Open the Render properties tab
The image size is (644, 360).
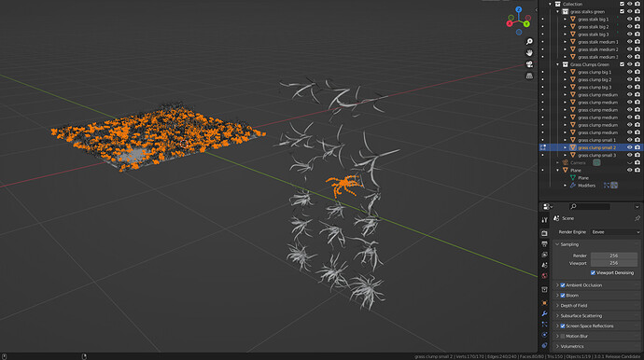(x=545, y=233)
